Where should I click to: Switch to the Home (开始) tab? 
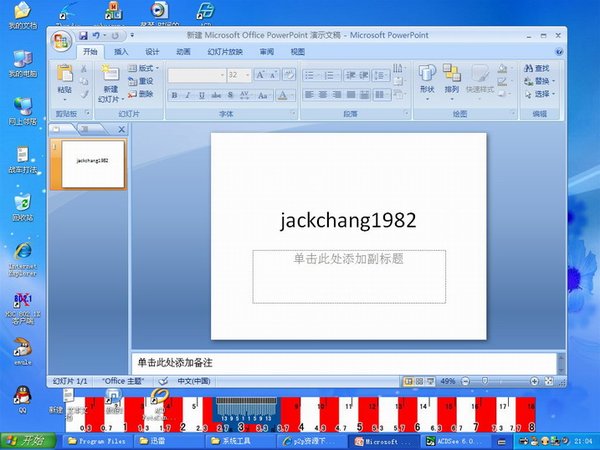coord(90,52)
